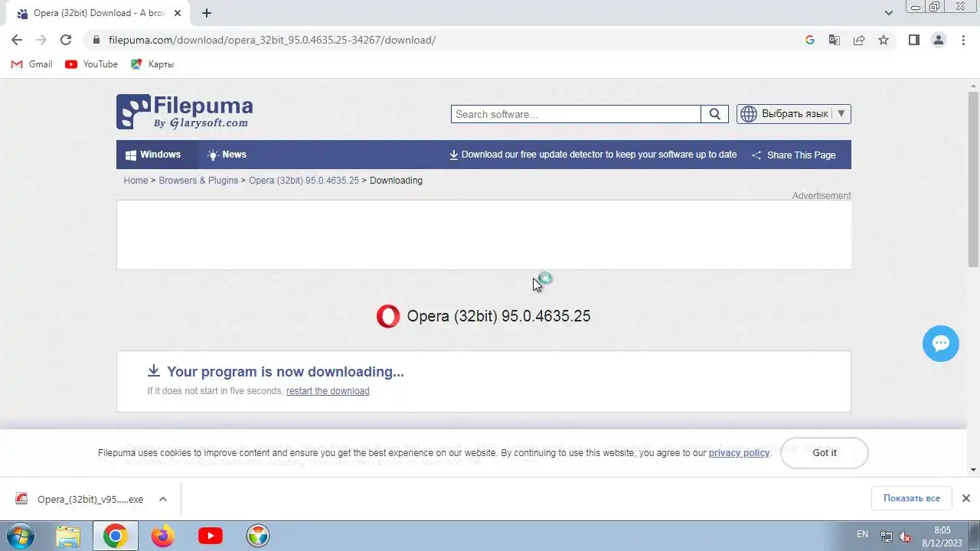Accept cookies with Got it button
Image resolution: width=980 pixels, height=551 pixels.
[825, 453]
